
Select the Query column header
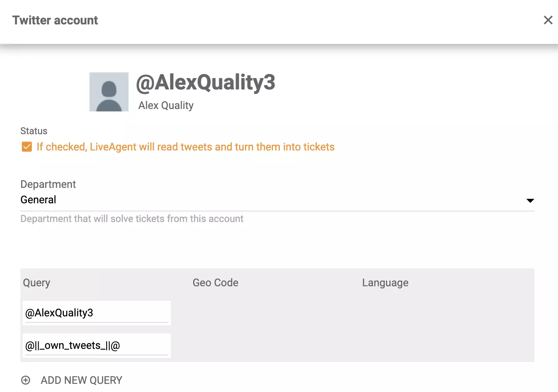coord(36,283)
